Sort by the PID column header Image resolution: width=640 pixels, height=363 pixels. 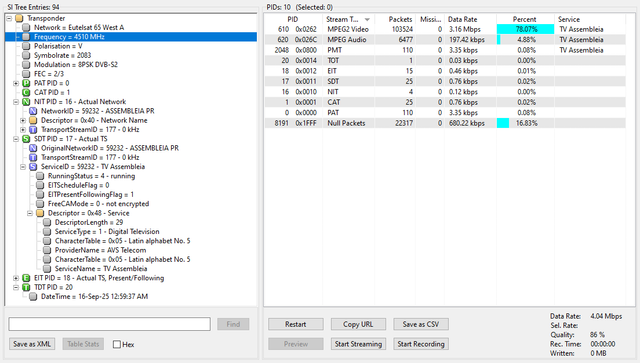click(293, 19)
